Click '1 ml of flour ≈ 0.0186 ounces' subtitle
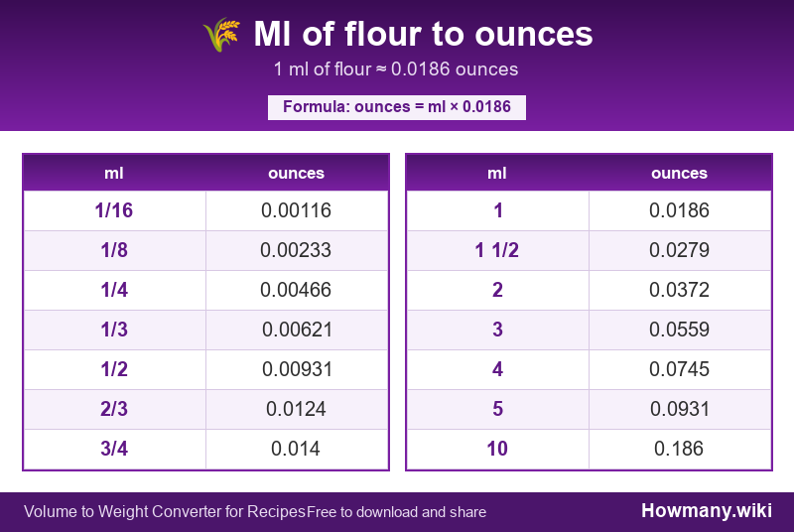This screenshot has height=532, width=794. (x=396, y=69)
